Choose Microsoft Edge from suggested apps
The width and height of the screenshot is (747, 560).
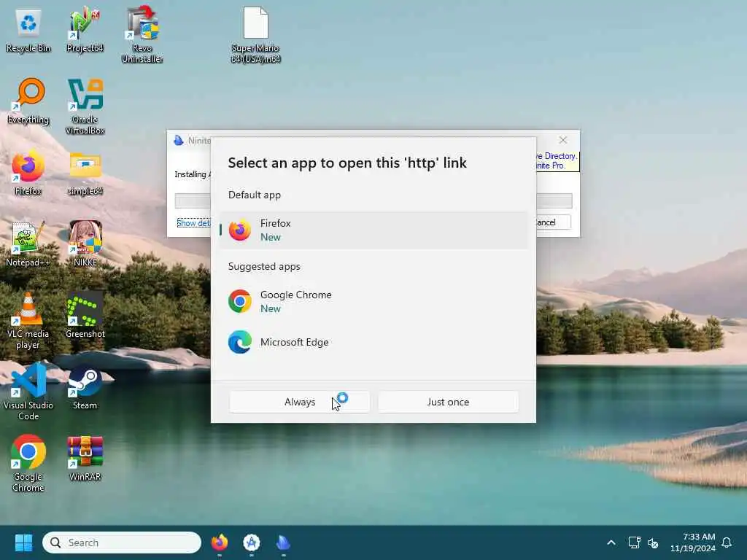[x=374, y=342]
